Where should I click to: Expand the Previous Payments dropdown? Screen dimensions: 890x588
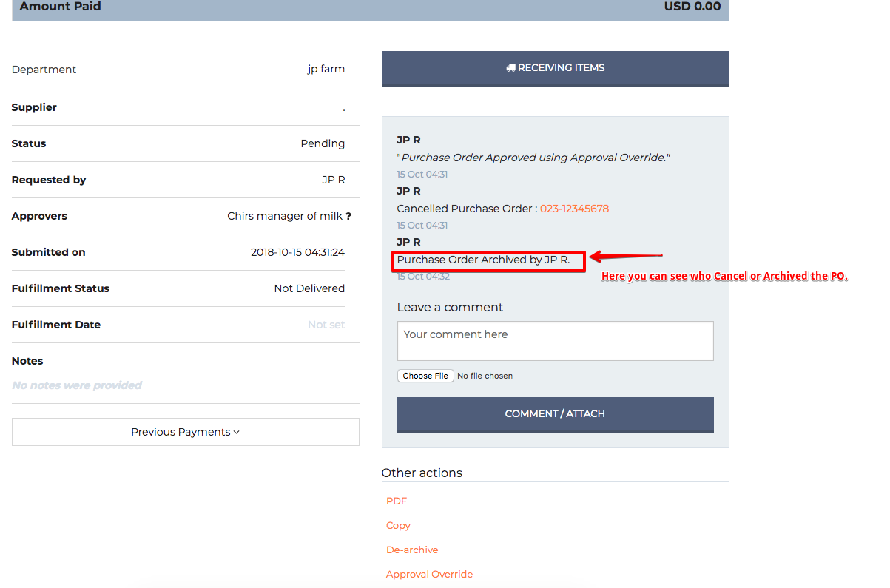pos(185,432)
